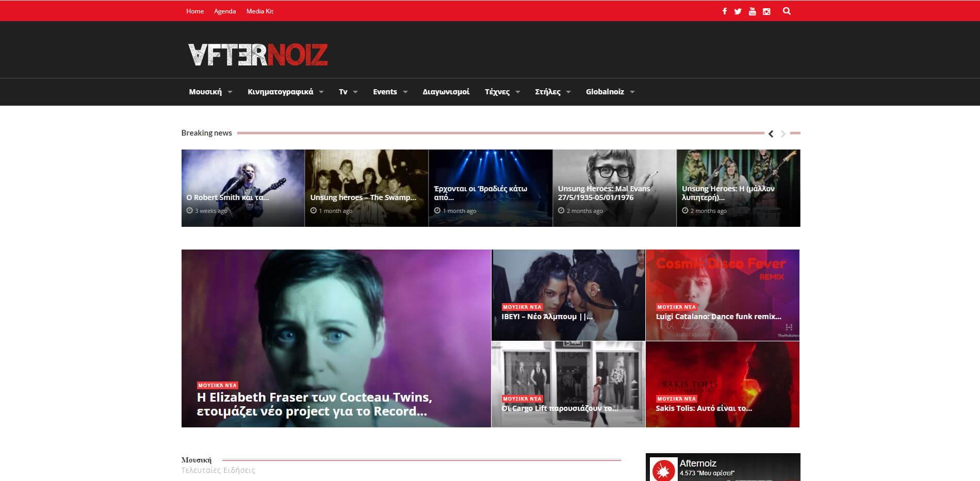Open the Media Kit link

click(x=259, y=11)
